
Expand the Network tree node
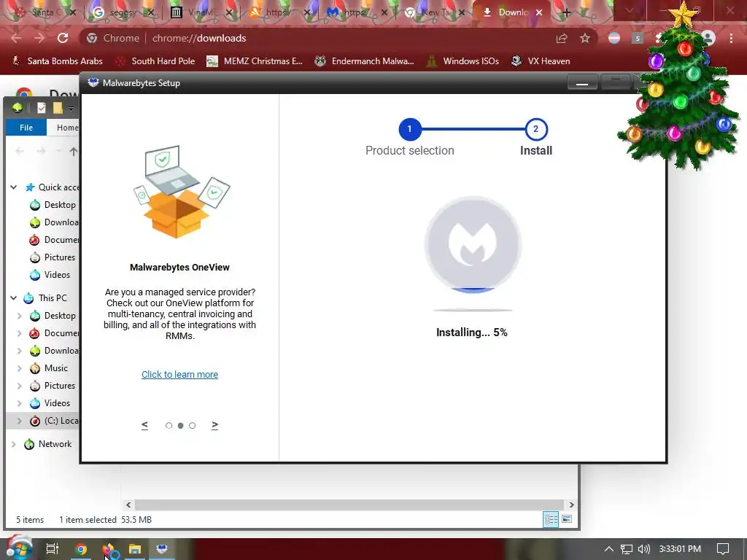14,444
